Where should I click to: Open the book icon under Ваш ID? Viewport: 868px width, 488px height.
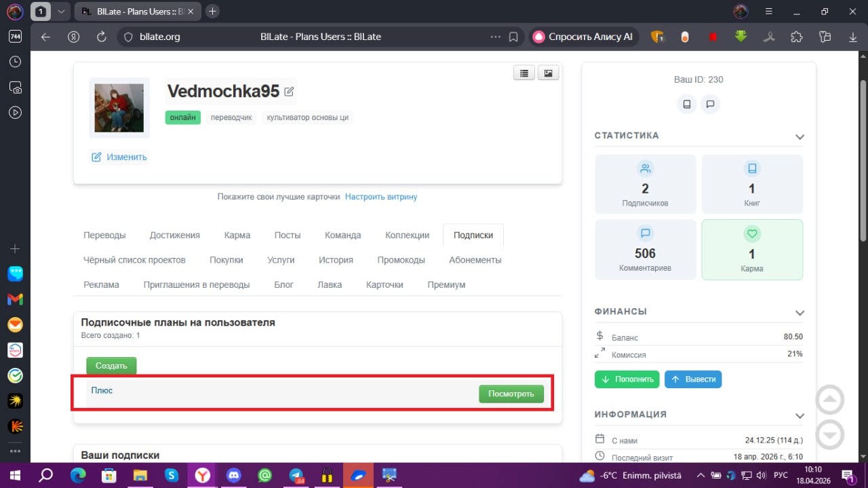[x=687, y=105]
